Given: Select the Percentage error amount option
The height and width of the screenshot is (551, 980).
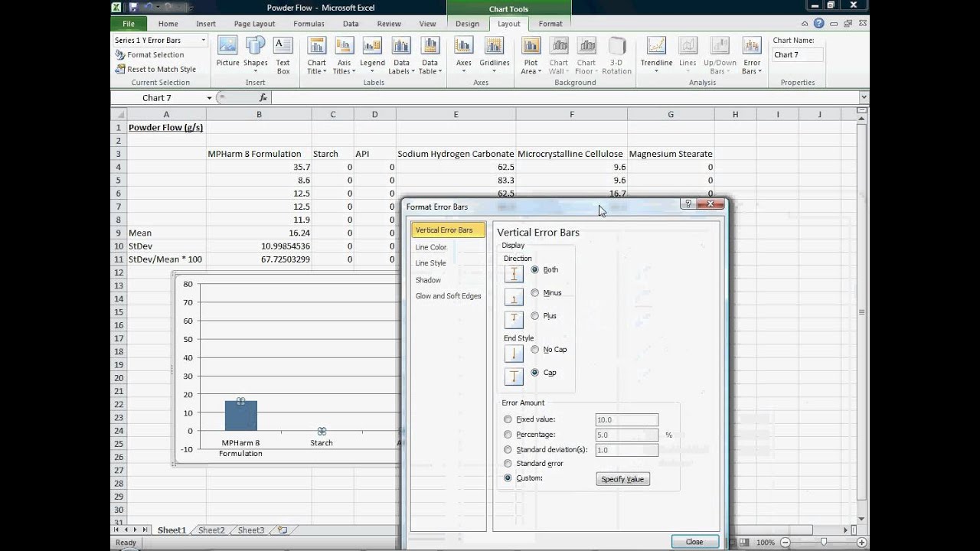Looking at the screenshot, I should click(508, 434).
